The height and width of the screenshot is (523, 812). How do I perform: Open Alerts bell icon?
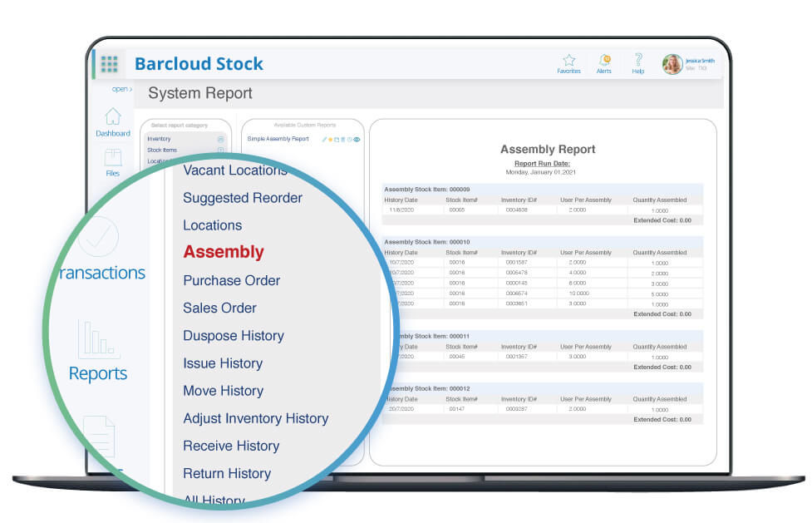tap(604, 60)
